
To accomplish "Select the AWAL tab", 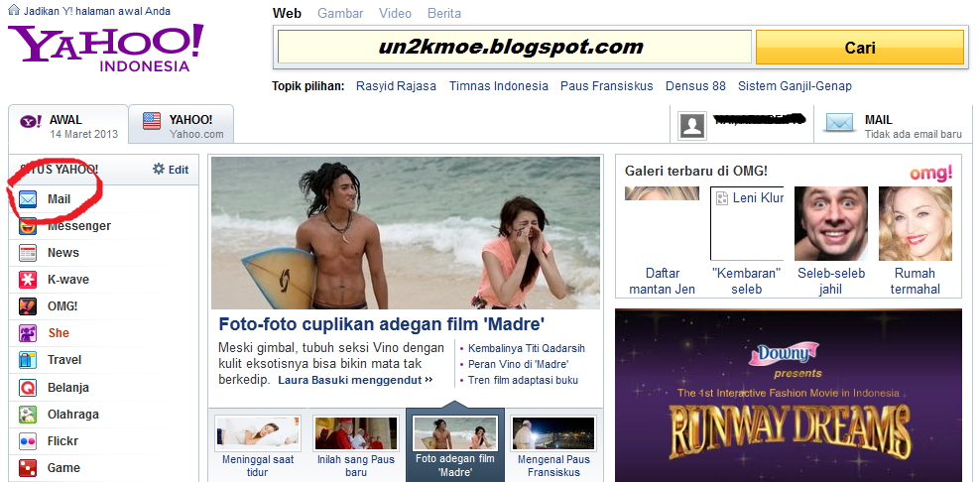I will coord(68,125).
